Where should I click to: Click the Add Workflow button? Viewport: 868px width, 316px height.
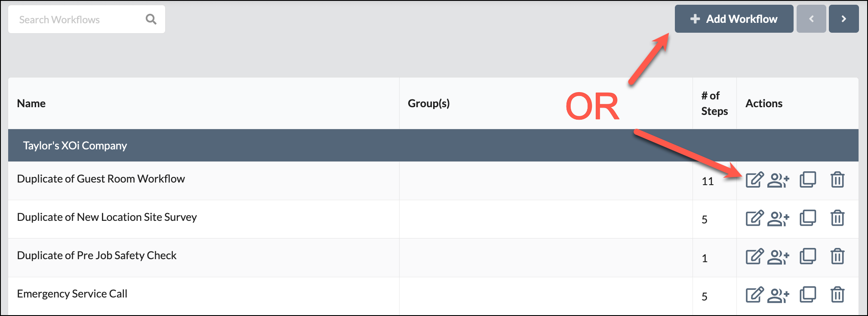pos(734,19)
